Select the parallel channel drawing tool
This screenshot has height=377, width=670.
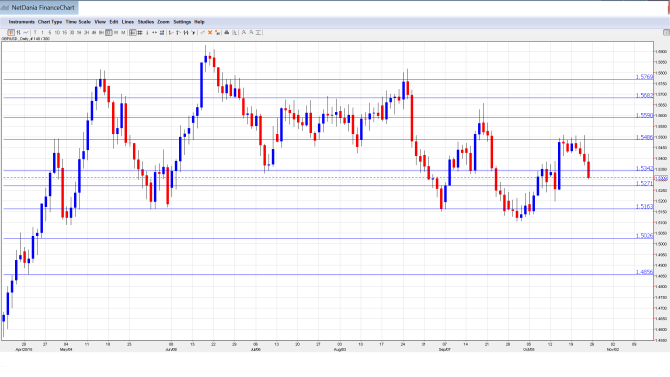[x=186, y=32]
